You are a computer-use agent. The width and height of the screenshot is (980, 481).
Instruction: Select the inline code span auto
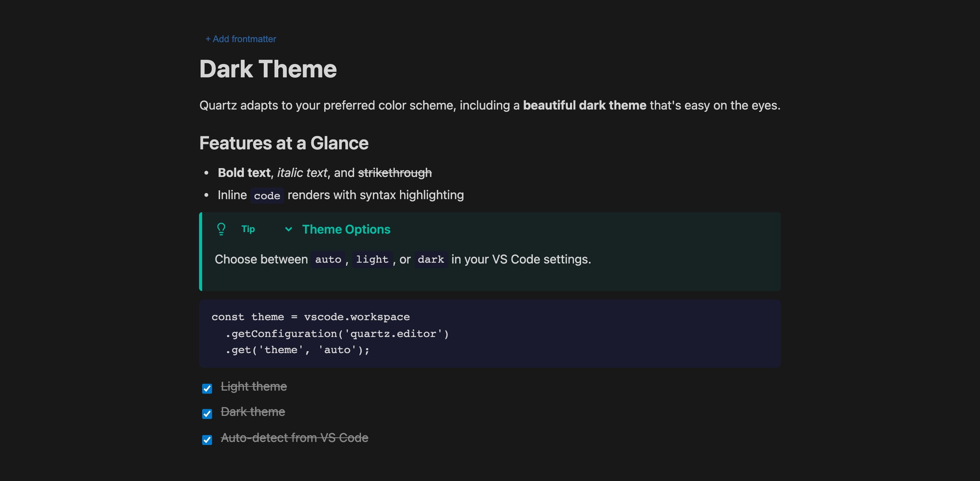pos(327,259)
